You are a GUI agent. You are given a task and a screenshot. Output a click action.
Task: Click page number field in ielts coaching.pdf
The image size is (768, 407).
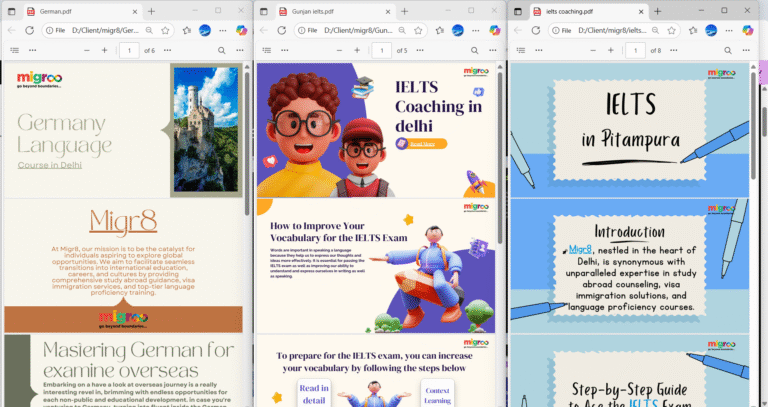(x=635, y=50)
